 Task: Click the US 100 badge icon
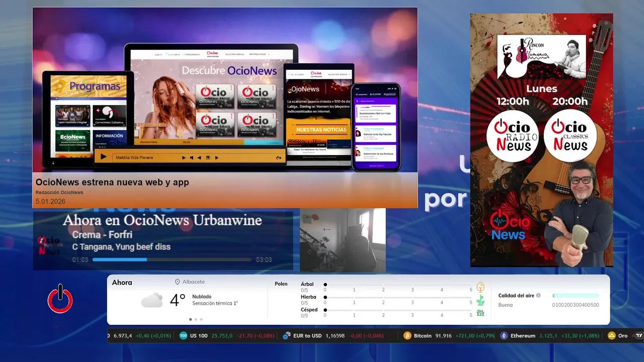click(x=184, y=336)
